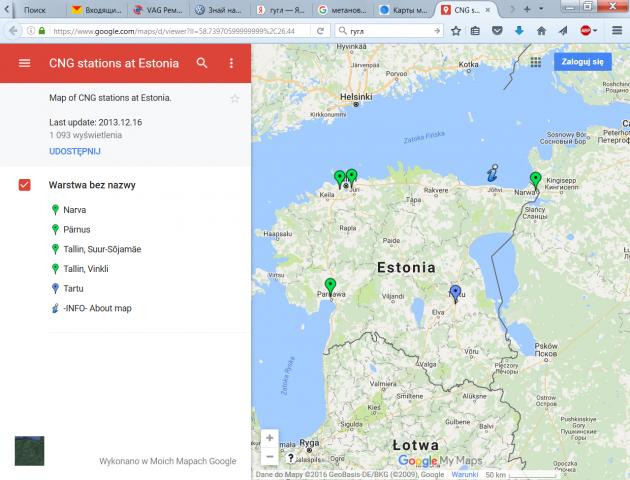Screen dimensions: 630x480
Task: Click the left green Tallinn marker
Action: point(340,179)
